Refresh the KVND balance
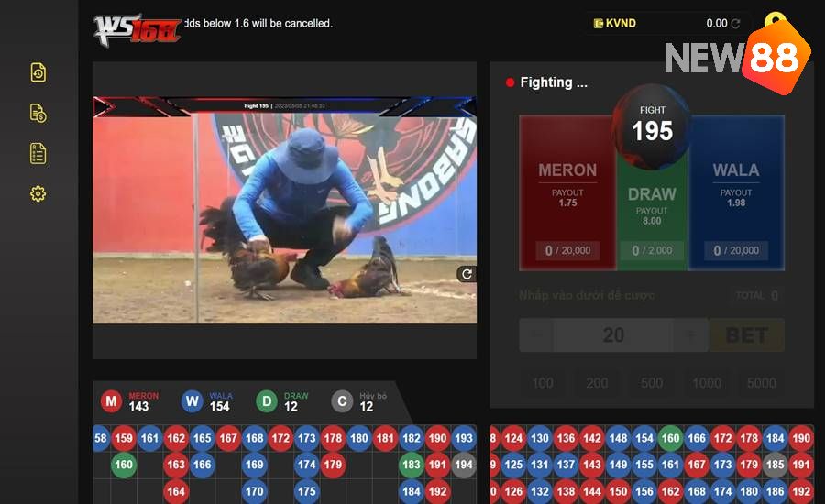The width and height of the screenshot is (825, 504). coord(735,24)
